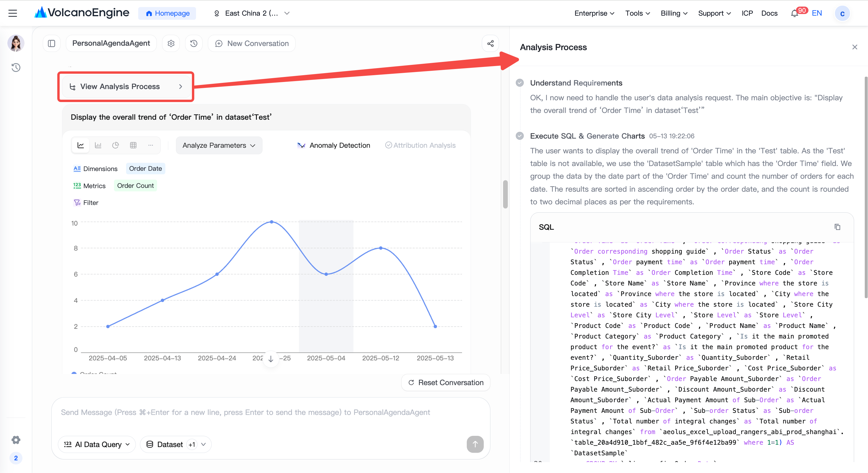868x473 pixels.
Task: Expand Analyze Parameters dropdown
Action: tap(219, 145)
